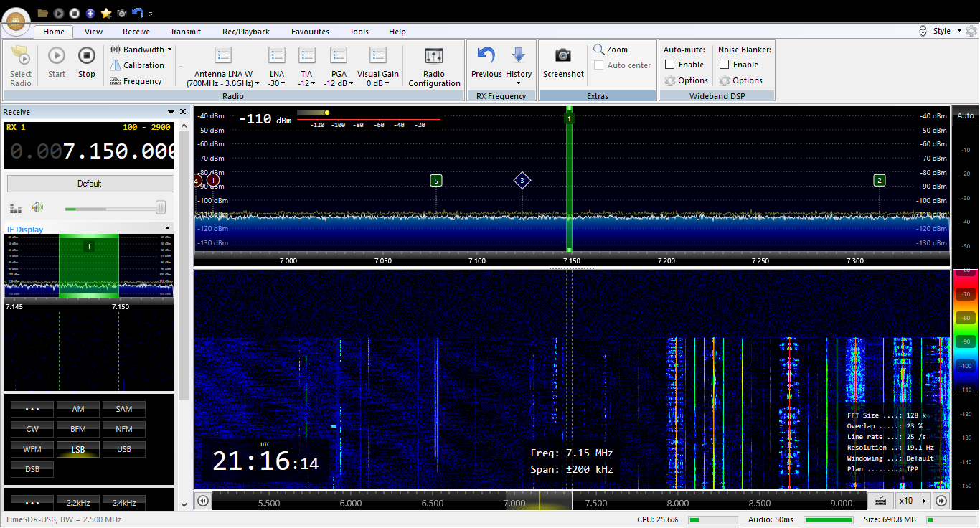
Task: Enable the Auto-mute checkbox
Action: (670, 65)
